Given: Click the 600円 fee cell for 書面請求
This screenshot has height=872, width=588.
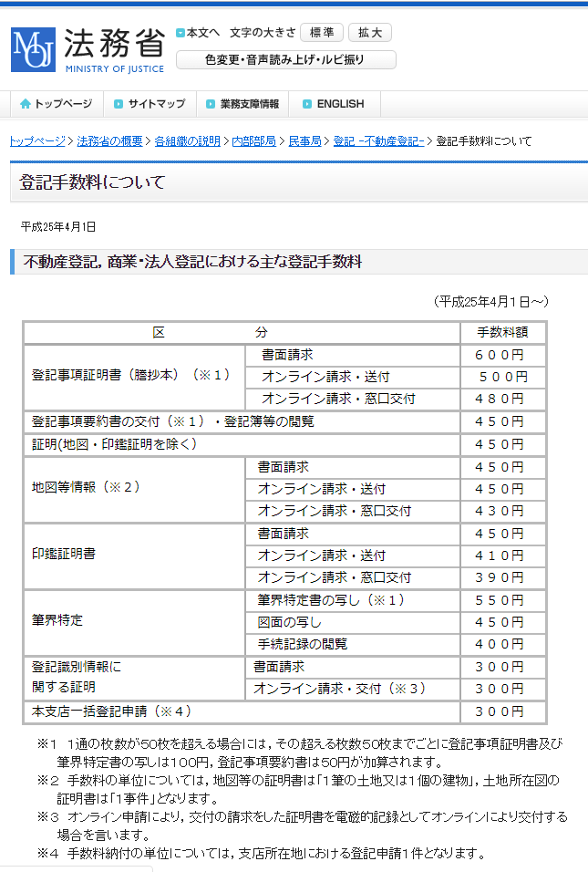Looking at the screenshot, I should (502, 354).
